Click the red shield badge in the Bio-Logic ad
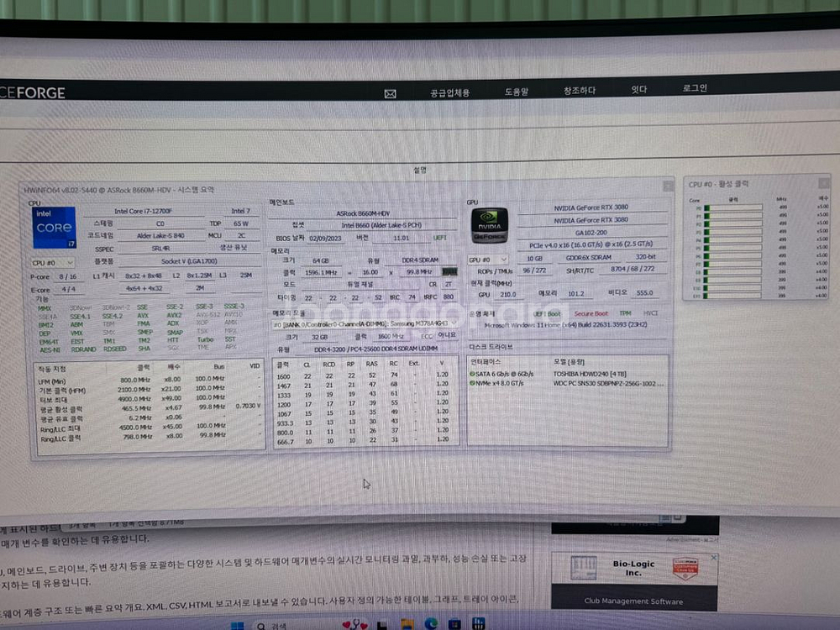Viewport: 840px width, 630px height. click(685, 569)
